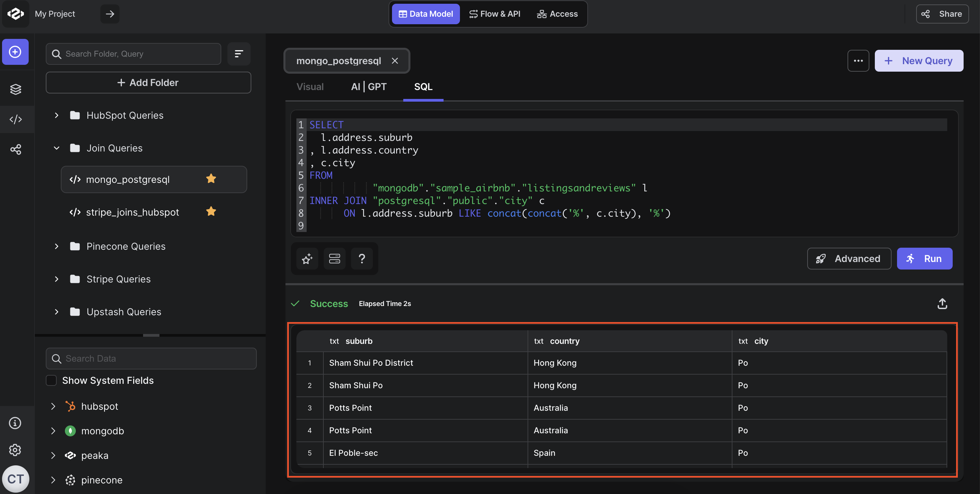Run the SQL query
980x494 pixels.
click(x=924, y=259)
